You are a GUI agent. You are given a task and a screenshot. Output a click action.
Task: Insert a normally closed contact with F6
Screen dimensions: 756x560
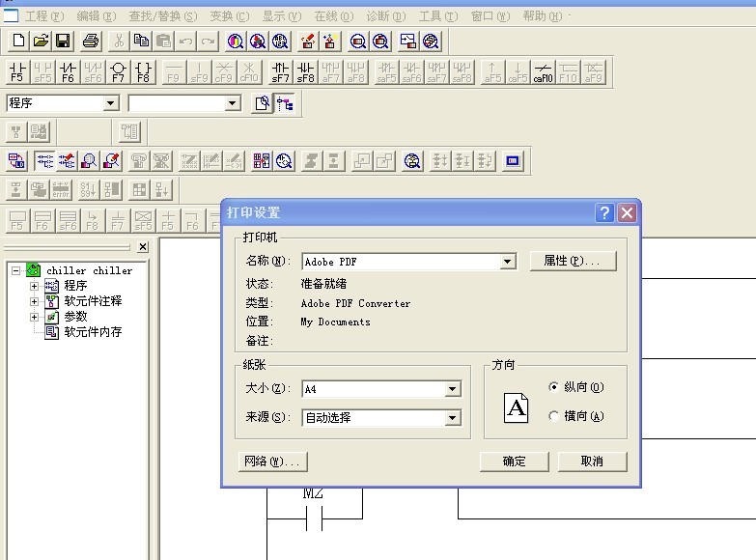pos(68,71)
